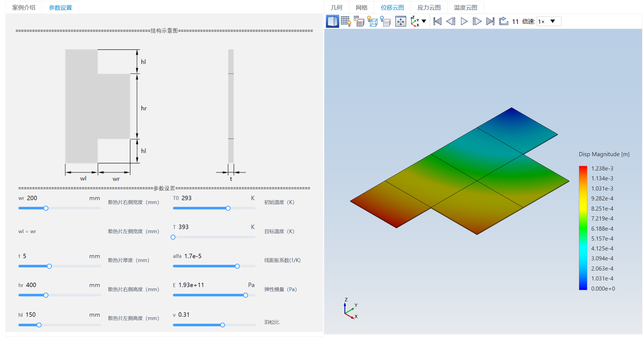Screen dimensions: 644x339
Task: Click the wl = wr text
Action: [x=27, y=232]
